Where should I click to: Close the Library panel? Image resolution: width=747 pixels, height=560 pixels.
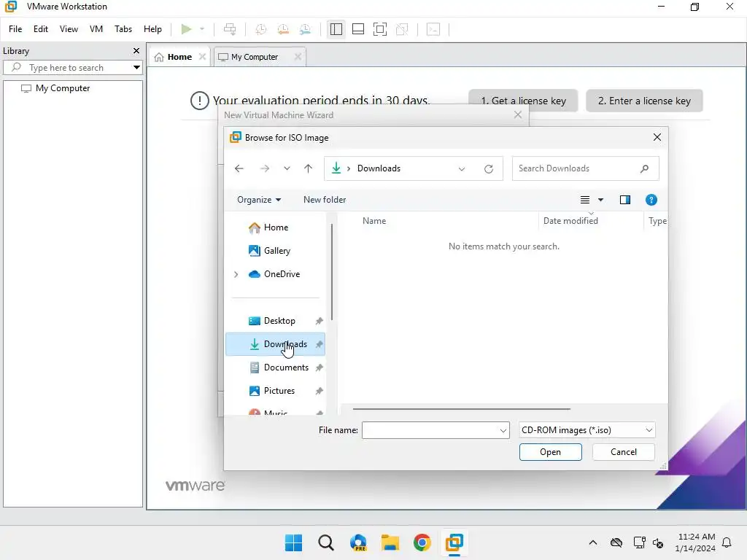tap(136, 50)
